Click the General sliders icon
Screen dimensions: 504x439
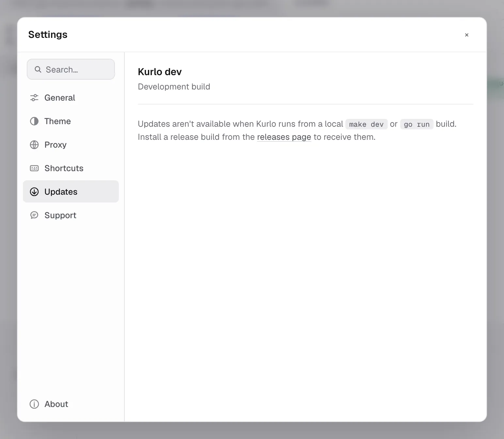[x=34, y=98]
